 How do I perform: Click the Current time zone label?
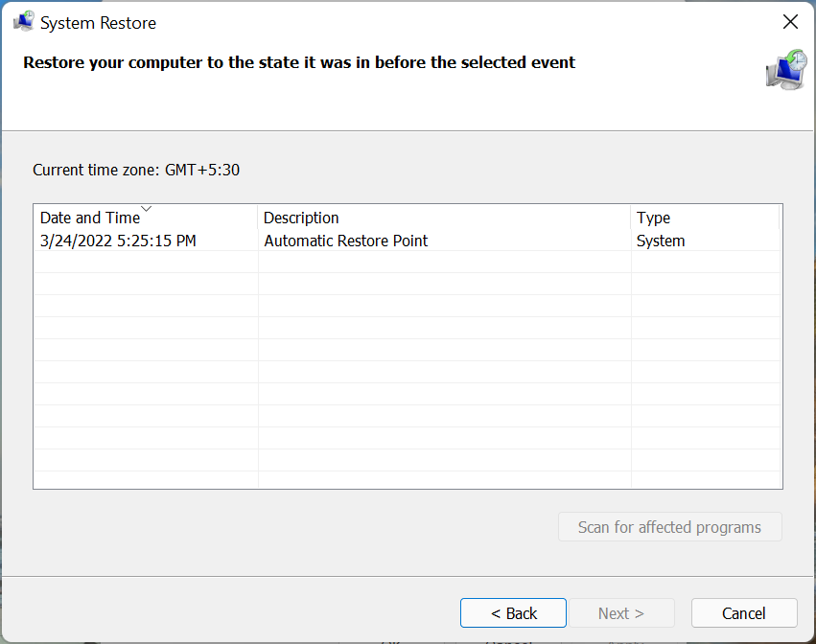click(136, 171)
